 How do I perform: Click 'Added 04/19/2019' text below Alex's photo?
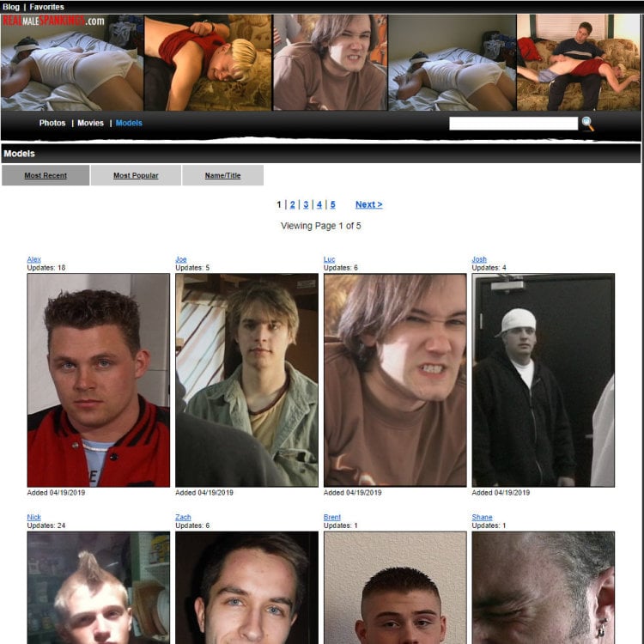(57, 493)
